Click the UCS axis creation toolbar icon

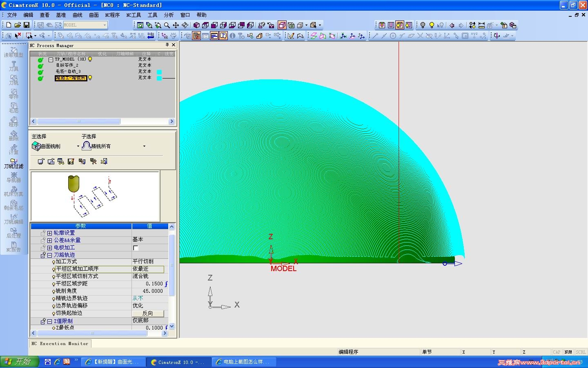[x=343, y=36]
